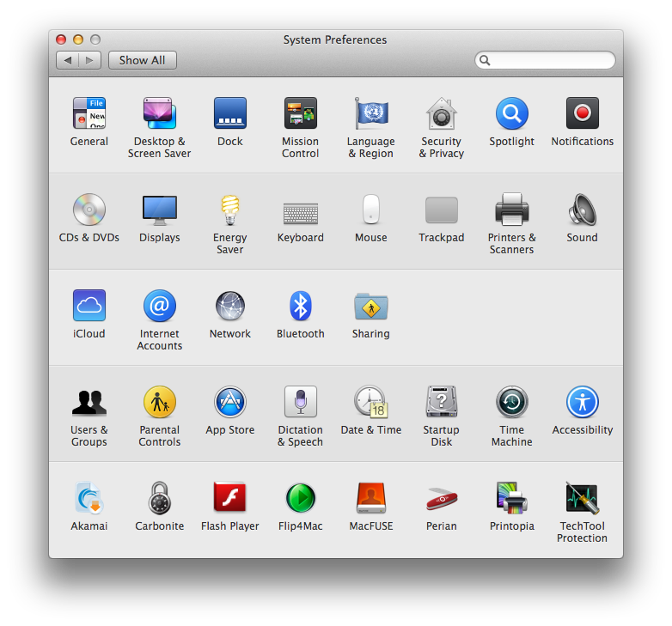Go back with the left arrow button

67,60
